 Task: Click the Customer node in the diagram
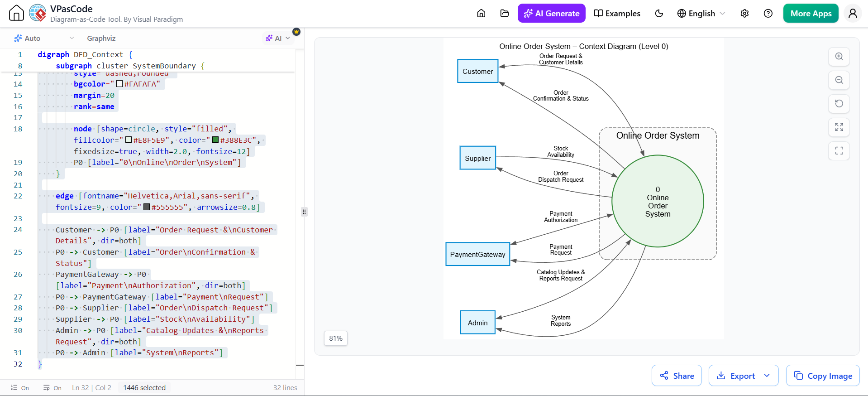(478, 71)
